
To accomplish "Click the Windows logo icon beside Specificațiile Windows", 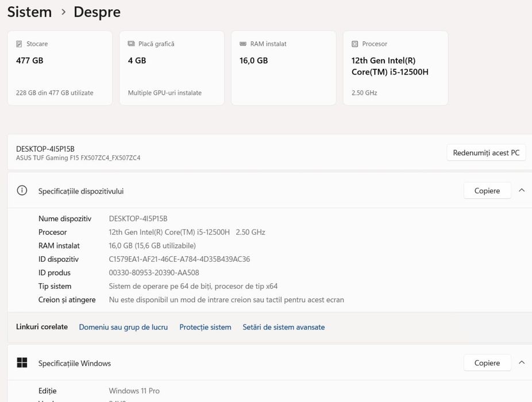I will [22, 362].
